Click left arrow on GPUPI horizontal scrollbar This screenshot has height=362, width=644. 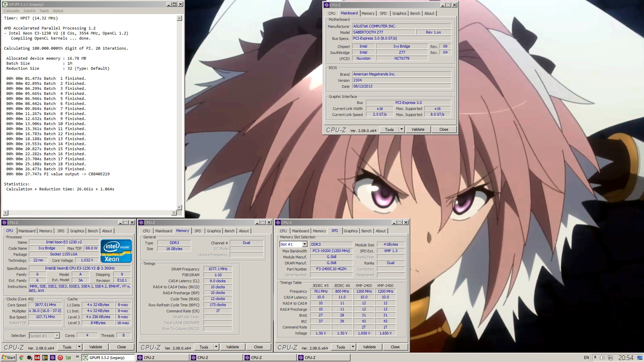coord(6,213)
